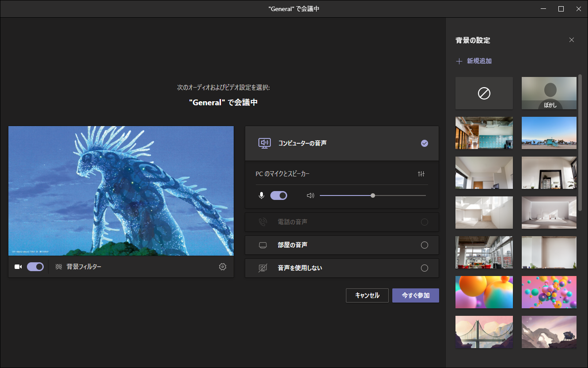Choose the rock arch illustration background
The image size is (588, 368).
coord(549,332)
